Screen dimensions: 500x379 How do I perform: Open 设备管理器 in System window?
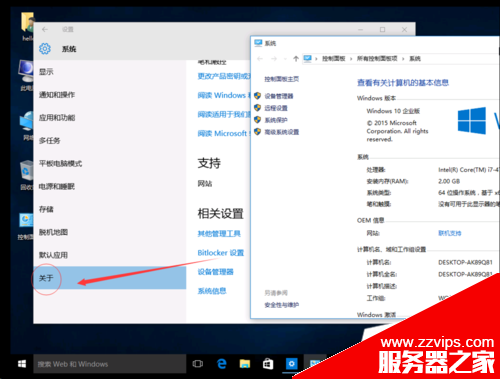(x=279, y=96)
